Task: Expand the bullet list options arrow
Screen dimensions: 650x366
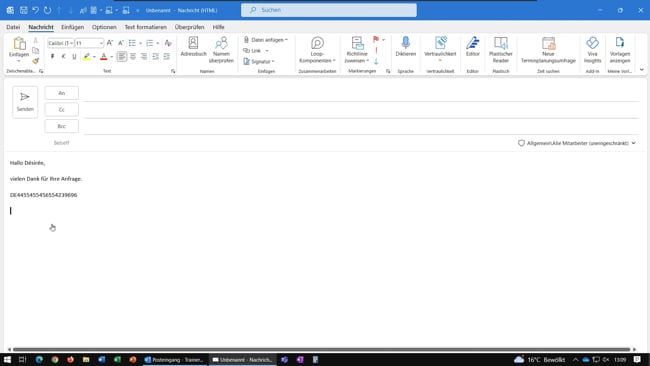Action: pos(141,43)
